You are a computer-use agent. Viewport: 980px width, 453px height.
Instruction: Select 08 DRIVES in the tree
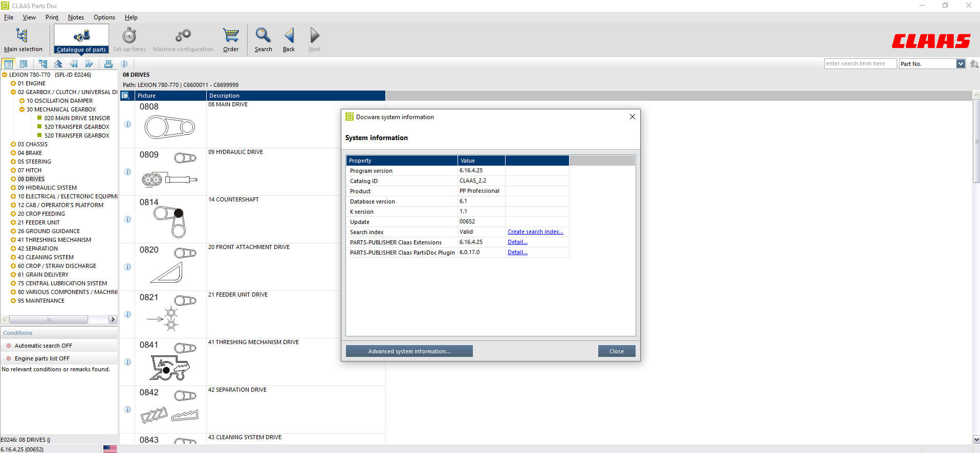coord(31,179)
